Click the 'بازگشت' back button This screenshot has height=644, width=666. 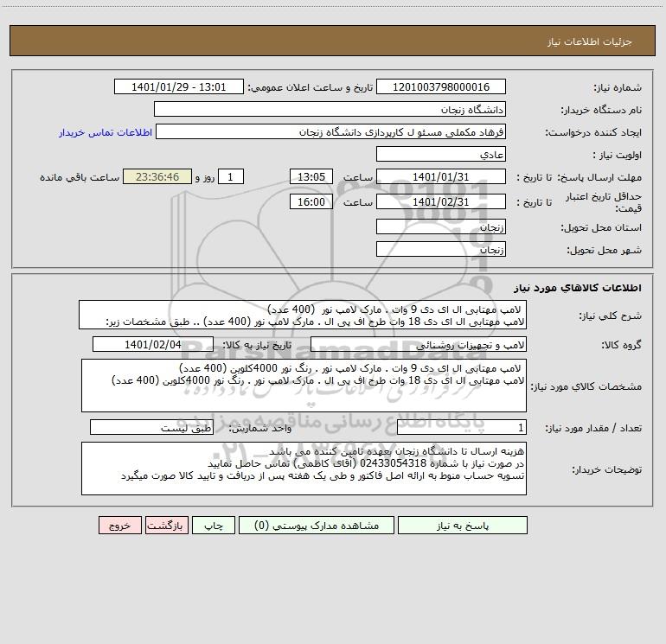click(166, 525)
